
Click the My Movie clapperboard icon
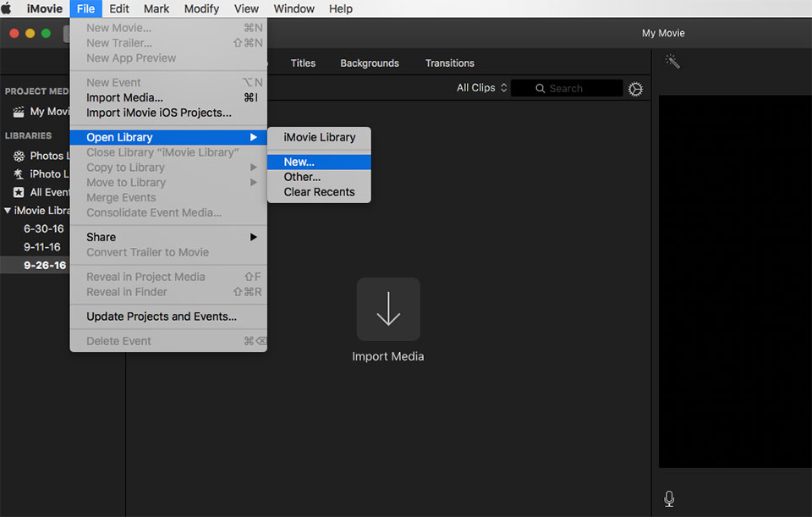(19, 112)
